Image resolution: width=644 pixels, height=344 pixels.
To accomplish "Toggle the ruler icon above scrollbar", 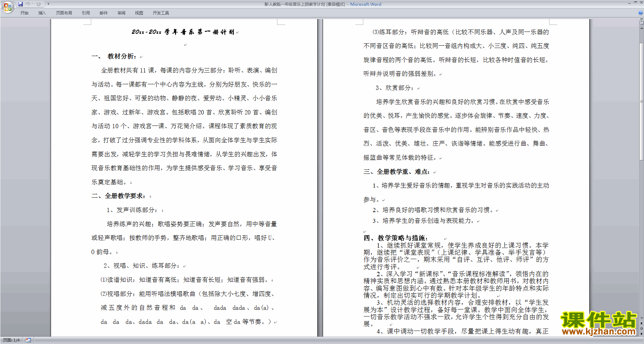I will point(641,23).
